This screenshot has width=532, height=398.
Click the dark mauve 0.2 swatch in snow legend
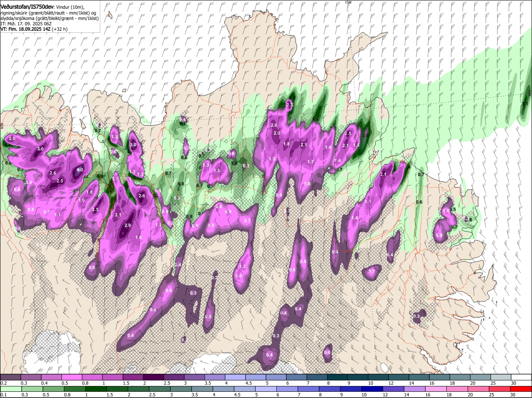coord(10,377)
